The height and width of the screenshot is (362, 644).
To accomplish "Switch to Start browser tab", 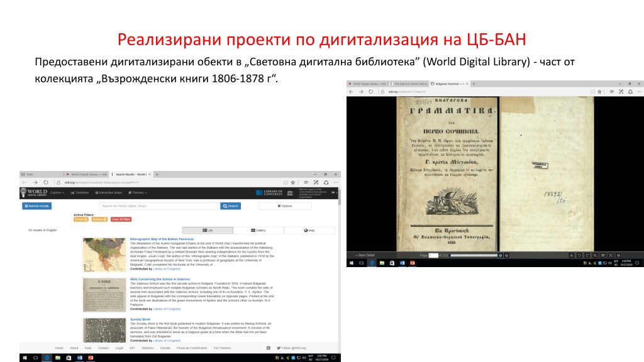I will 41,175.
